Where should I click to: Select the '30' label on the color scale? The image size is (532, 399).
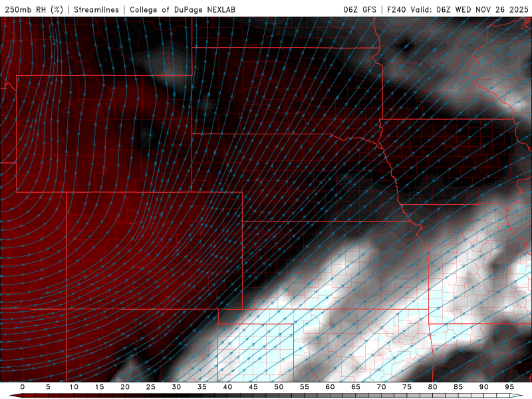tap(176, 387)
